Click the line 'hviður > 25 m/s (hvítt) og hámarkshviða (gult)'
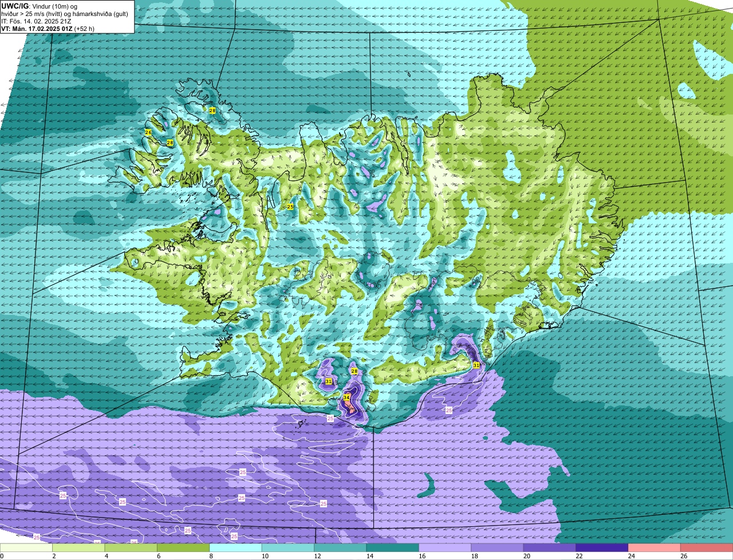The image size is (733, 560). click(x=64, y=14)
